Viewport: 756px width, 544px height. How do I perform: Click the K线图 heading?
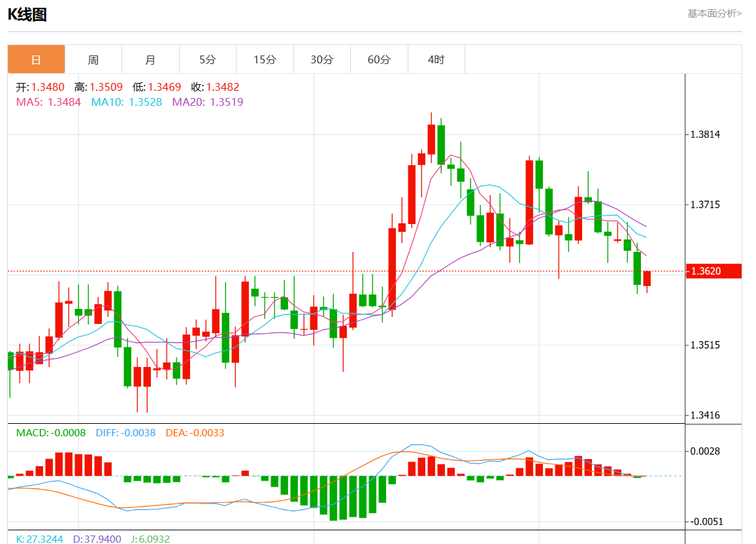tap(27, 14)
